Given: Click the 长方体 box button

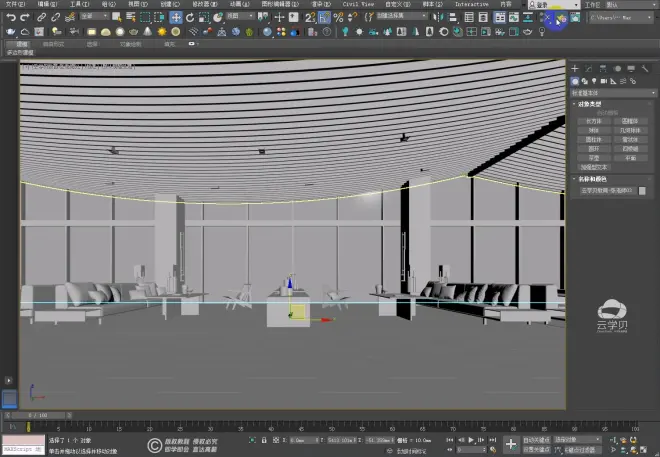Looking at the screenshot, I should [x=594, y=121].
